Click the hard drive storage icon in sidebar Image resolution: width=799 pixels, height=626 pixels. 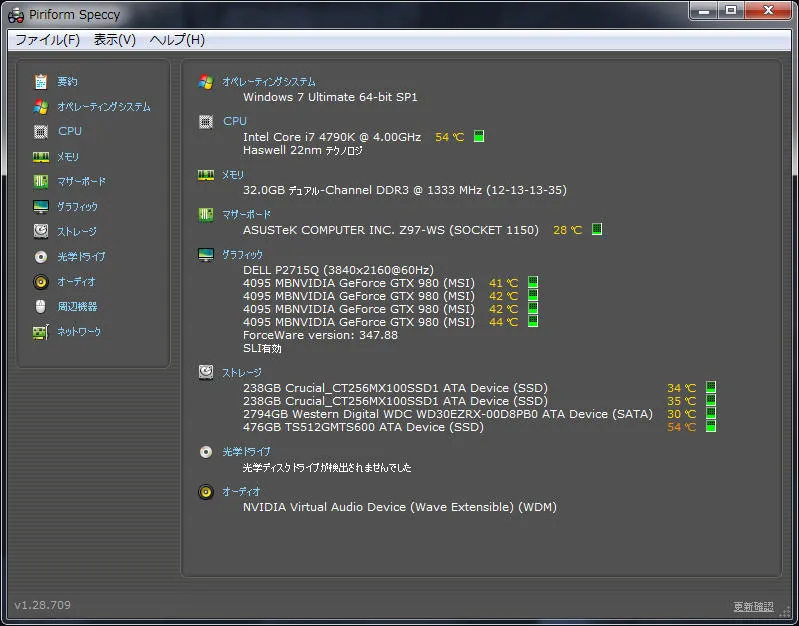tap(40, 231)
